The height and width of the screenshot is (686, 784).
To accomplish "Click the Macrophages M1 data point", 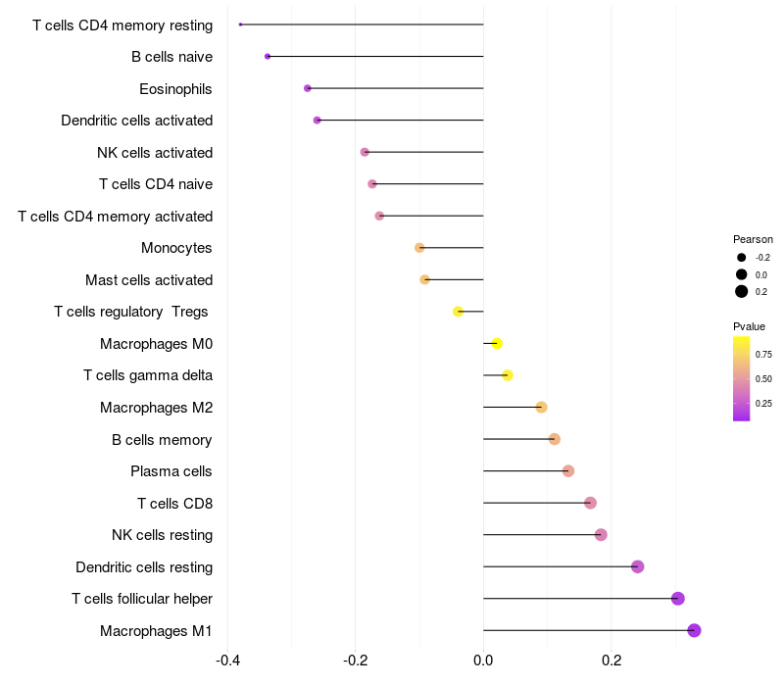I will point(694,630).
